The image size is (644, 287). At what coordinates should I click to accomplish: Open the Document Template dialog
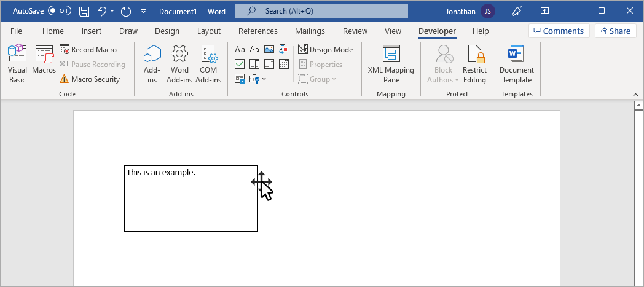(x=517, y=64)
